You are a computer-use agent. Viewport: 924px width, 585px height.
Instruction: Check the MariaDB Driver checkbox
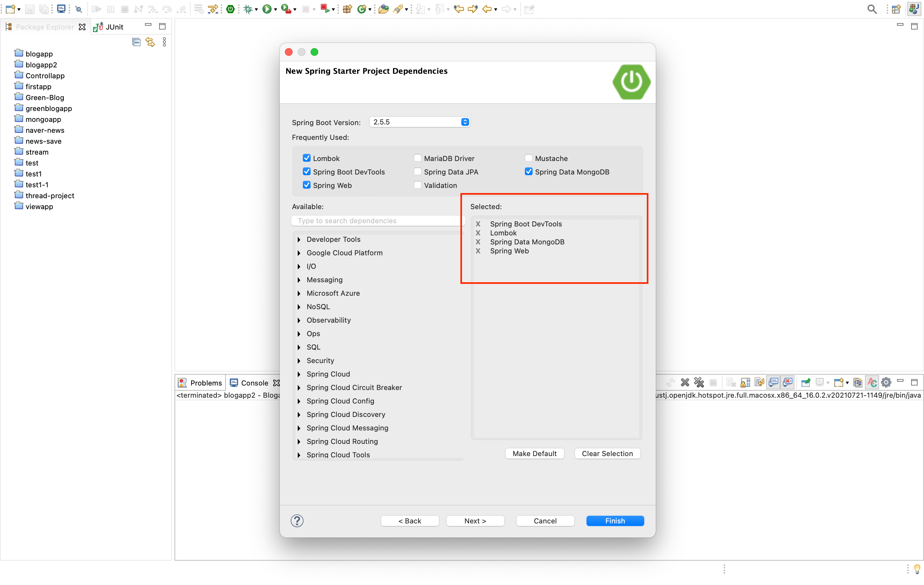(417, 158)
